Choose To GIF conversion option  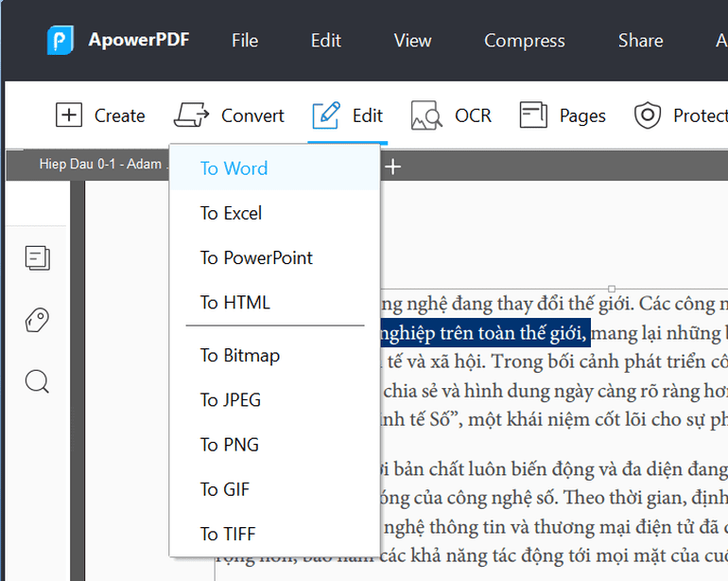tap(275, 489)
